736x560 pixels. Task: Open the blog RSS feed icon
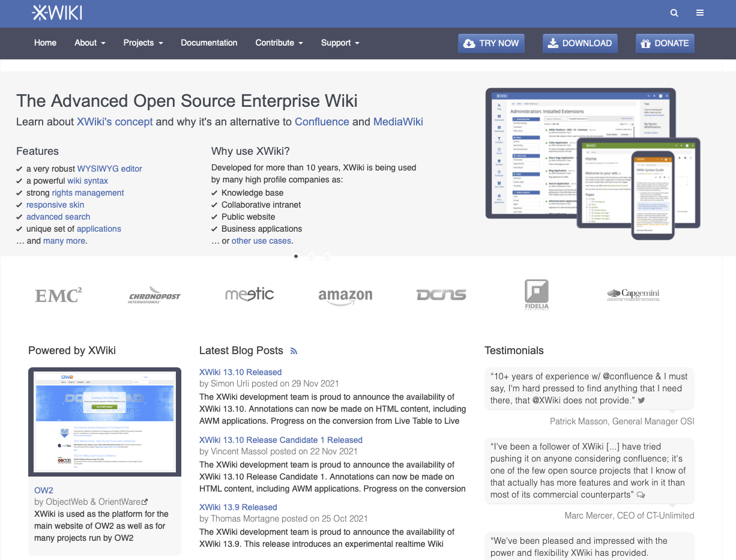(294, 351)
